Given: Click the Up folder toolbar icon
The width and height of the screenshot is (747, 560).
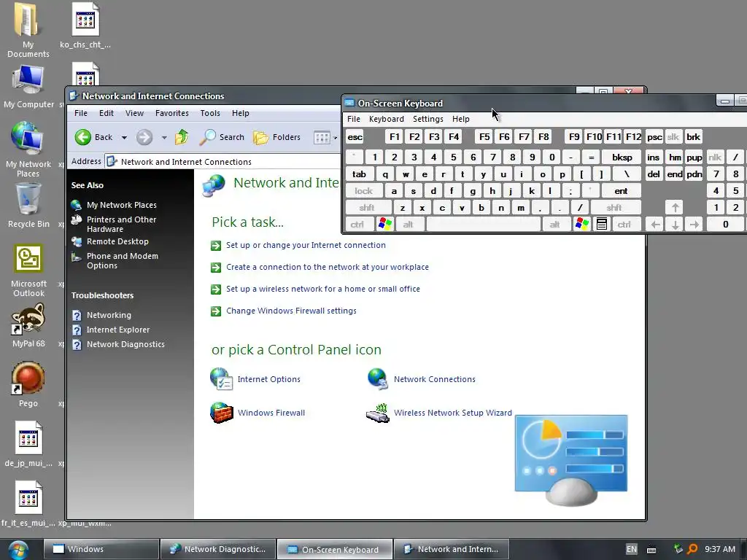Looking at the screenshot, I should click(182, 137).
